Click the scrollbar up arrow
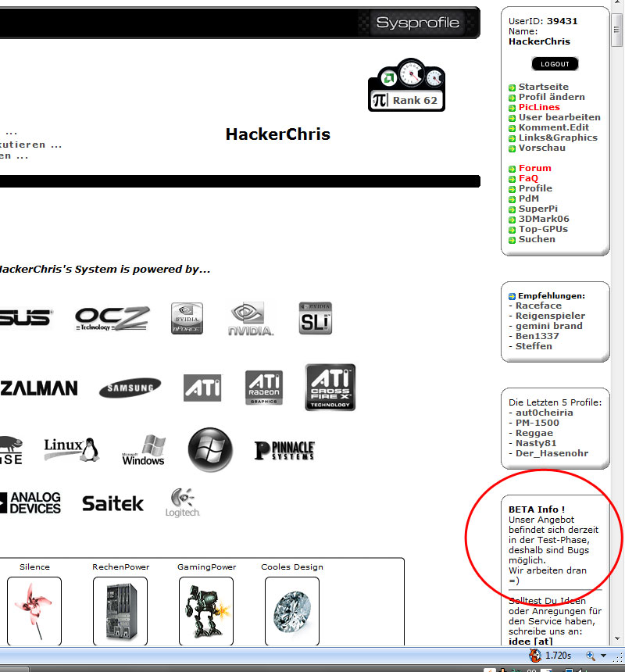Screen dimensions: 625x672 [617, 2]
